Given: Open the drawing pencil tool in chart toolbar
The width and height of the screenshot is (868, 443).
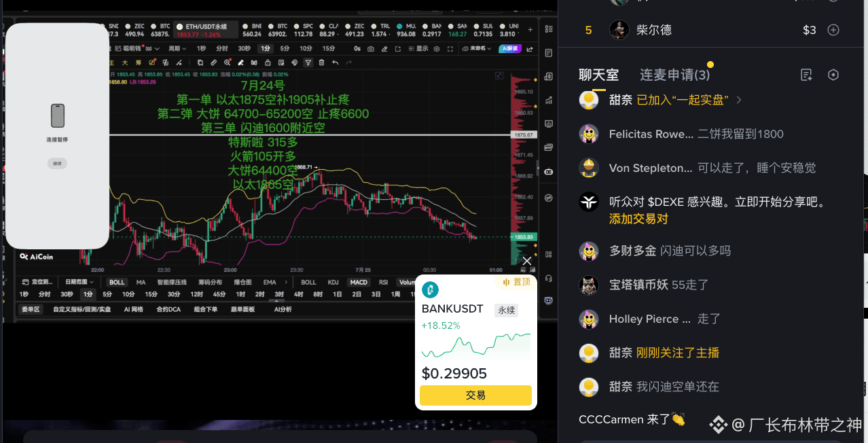Looking at the screenshot, I should click(384, 49).
